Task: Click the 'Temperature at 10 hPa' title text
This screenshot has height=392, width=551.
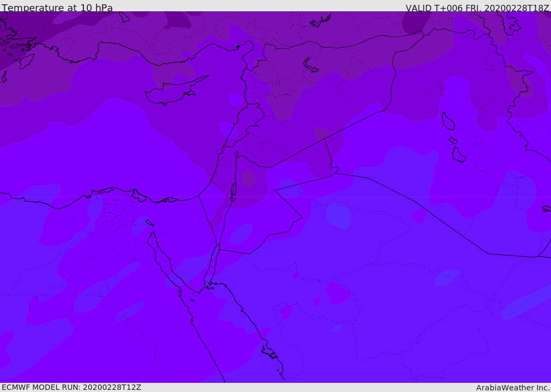Action: click(x=57, y=8)
